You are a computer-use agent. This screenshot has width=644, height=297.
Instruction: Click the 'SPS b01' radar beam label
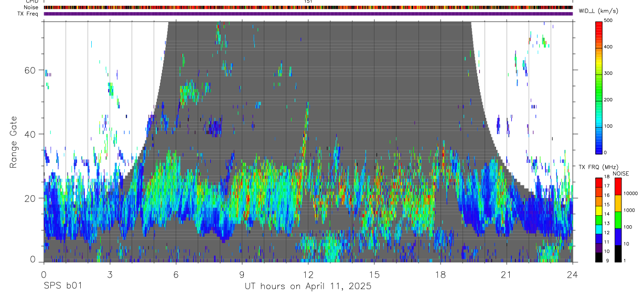(x=62, y=287)
